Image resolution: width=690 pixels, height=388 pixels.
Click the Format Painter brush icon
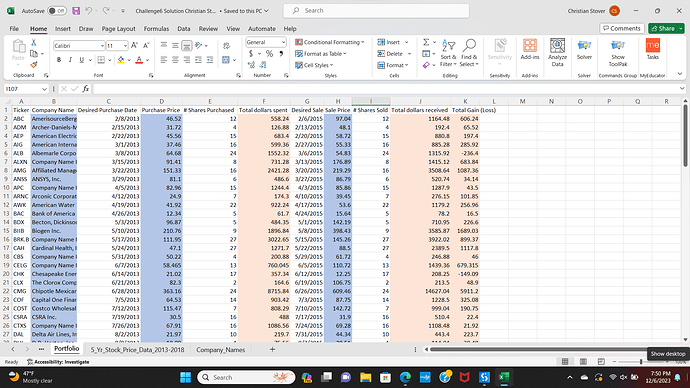[x=33, y=65]
